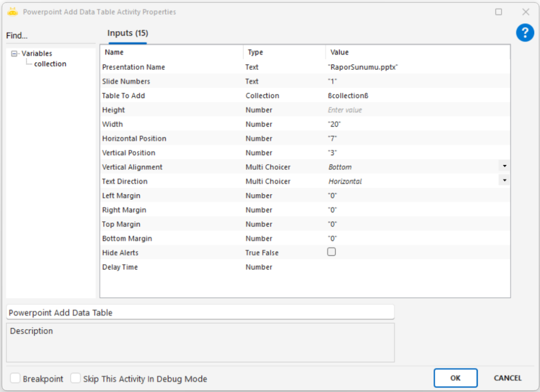Toggle the Breakpoint checkbox
This screenshot has height=392, width=540.
15,378
